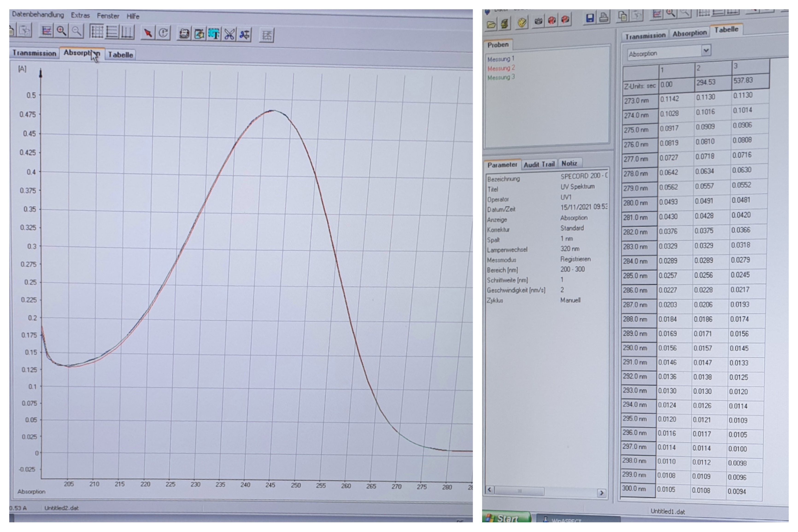Click the print icon beside the save icon
Image resolution: width=798 pixels, height=532 pixels.
604,17
